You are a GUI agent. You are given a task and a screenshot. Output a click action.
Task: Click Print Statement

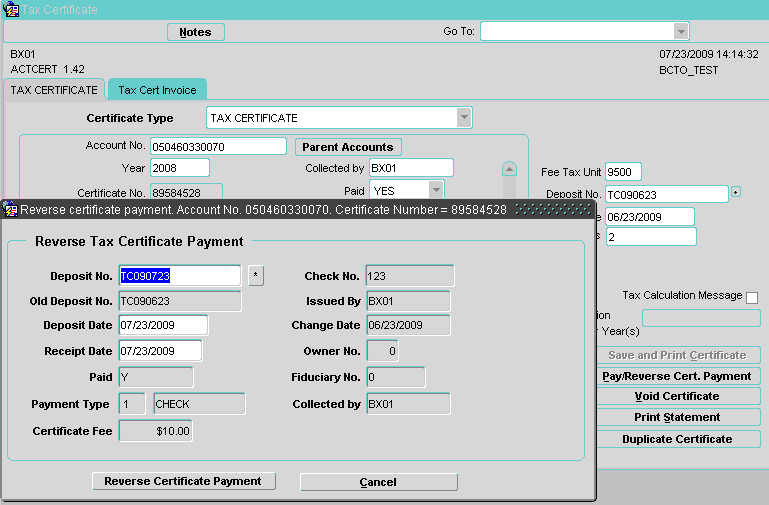676,418
